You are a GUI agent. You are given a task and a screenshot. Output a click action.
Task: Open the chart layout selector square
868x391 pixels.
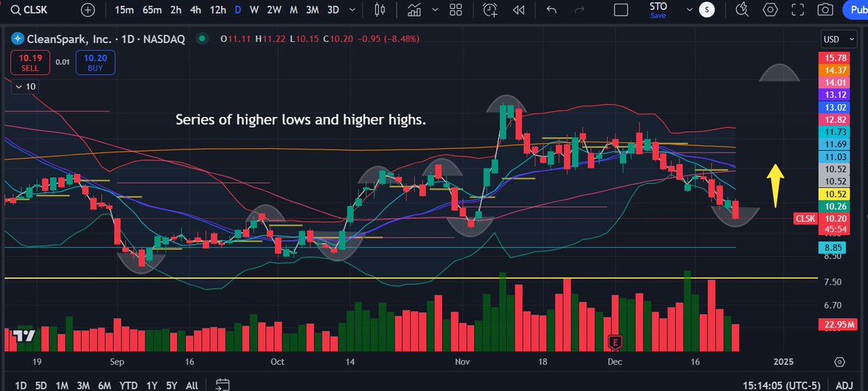pyautogui.click(x=621, y=10)
